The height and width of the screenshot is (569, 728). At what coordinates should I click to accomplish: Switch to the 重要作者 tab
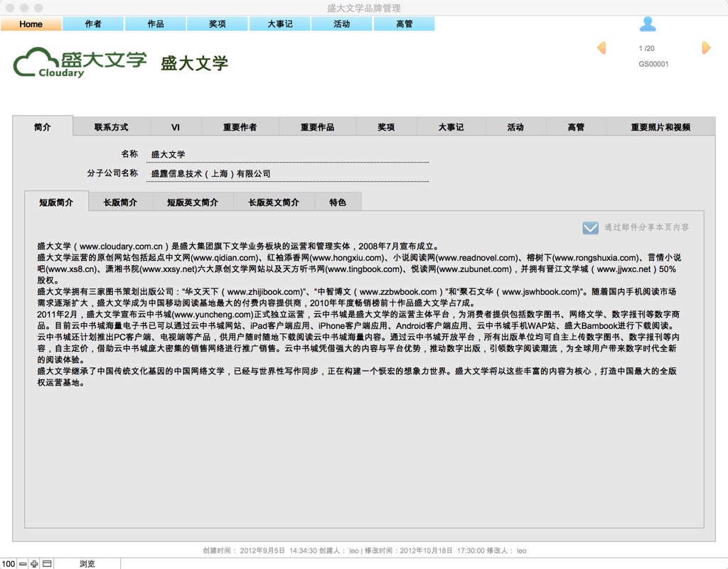(x=240, y=127)
